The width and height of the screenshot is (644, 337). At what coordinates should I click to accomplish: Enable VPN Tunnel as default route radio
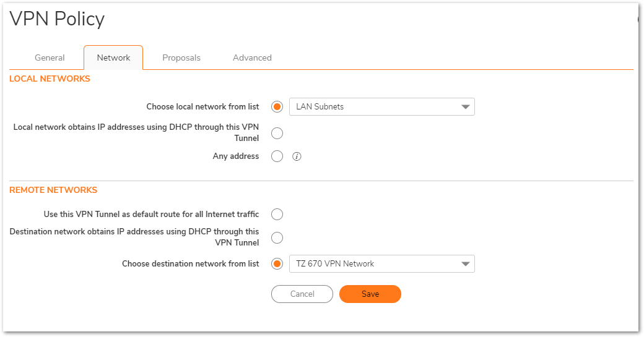[x=277, y=214]
